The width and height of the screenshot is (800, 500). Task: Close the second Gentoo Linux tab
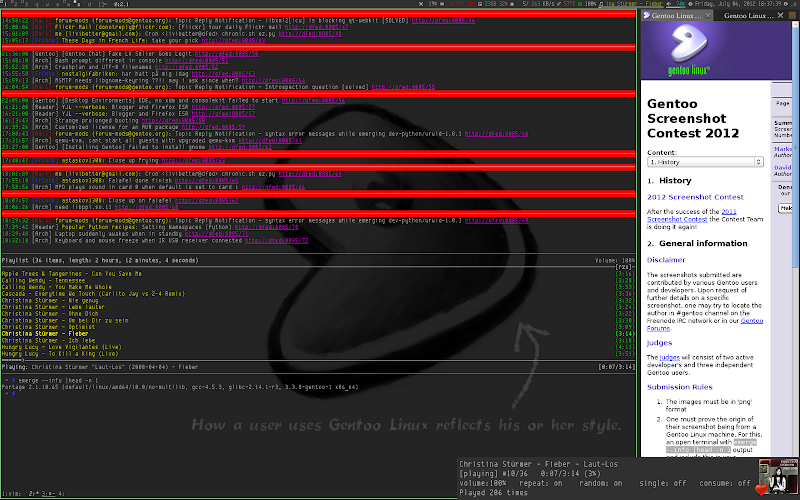pyautogui.click(x=780, y=15)
